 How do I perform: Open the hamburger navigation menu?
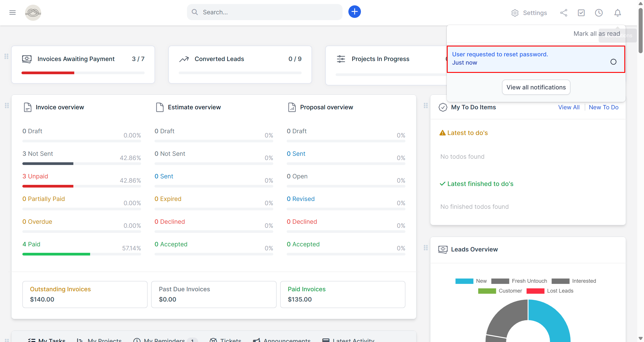point(12,13)
